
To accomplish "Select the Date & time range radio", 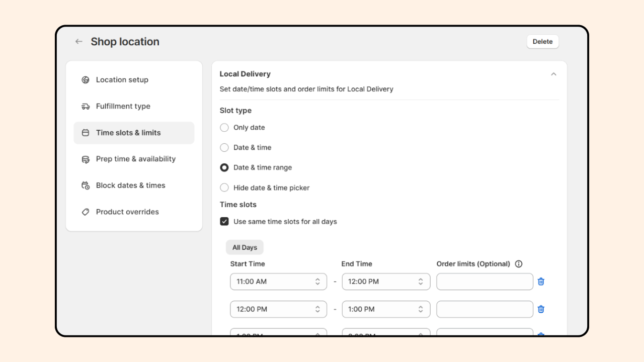I will pos(224,168).
